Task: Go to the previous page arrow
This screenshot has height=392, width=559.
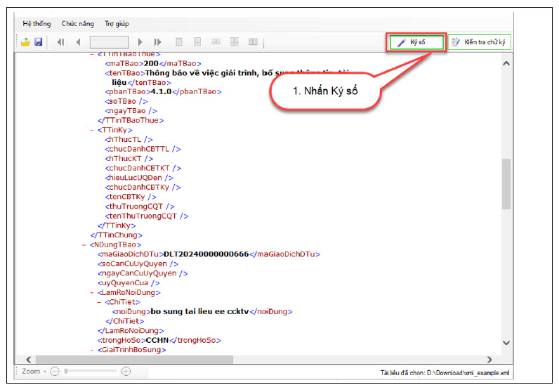Action: point(78,42)
